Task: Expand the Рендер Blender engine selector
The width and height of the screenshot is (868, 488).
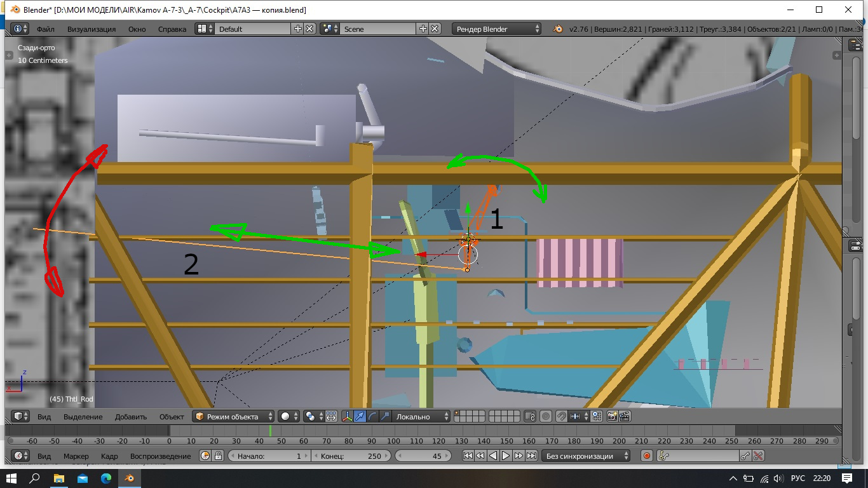Action: point(496,29)
